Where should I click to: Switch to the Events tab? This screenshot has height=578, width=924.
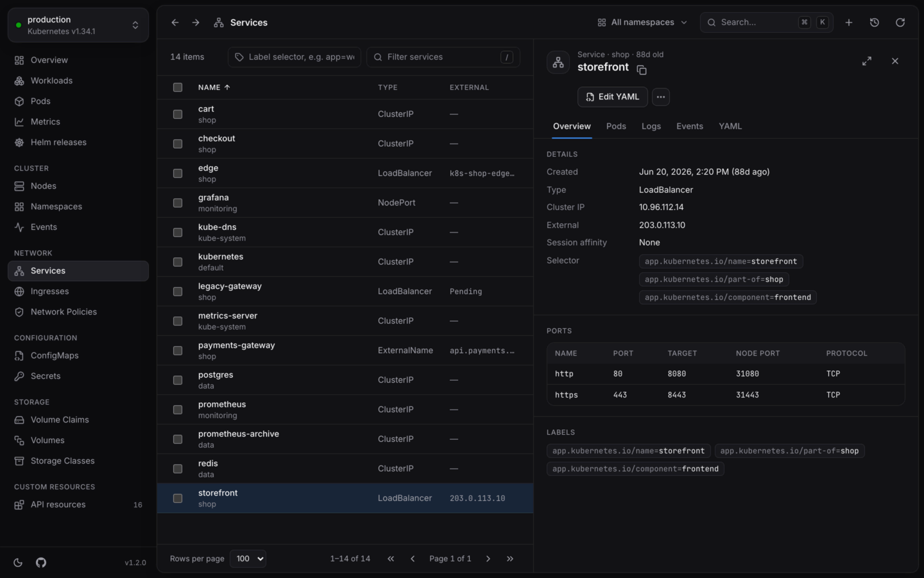click(x=690, y=127)
